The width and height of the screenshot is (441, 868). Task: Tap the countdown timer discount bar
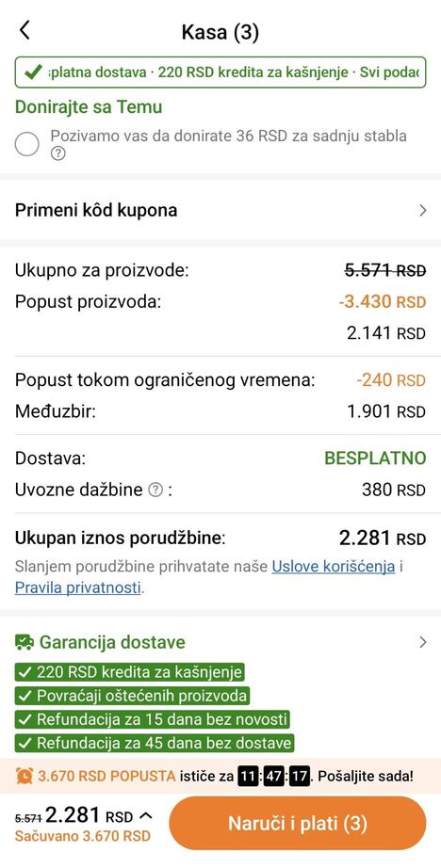click(x=220, y=776)
